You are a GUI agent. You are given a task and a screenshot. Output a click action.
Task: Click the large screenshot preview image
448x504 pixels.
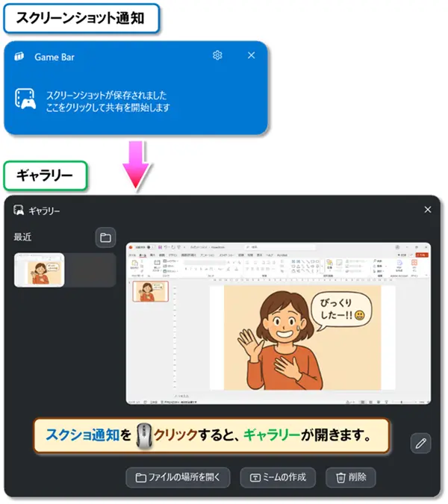coord(279,323)
